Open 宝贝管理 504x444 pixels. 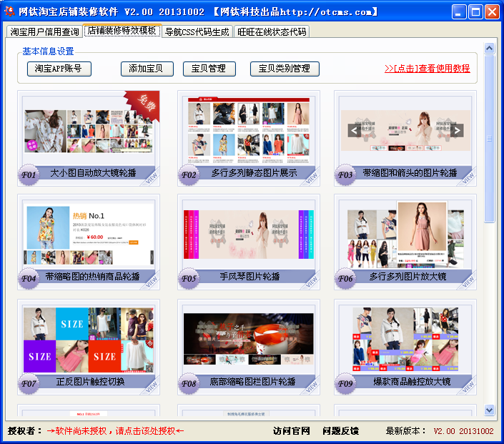pyautogui.click(x=209, y=69)
